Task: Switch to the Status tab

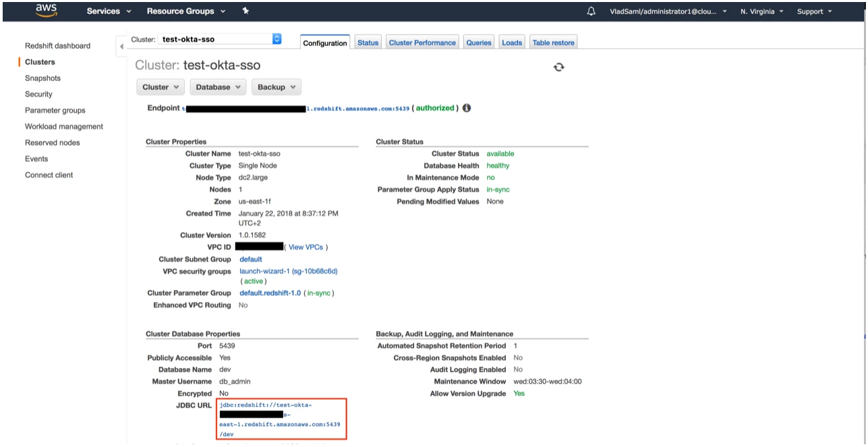Action: [368, 42]
